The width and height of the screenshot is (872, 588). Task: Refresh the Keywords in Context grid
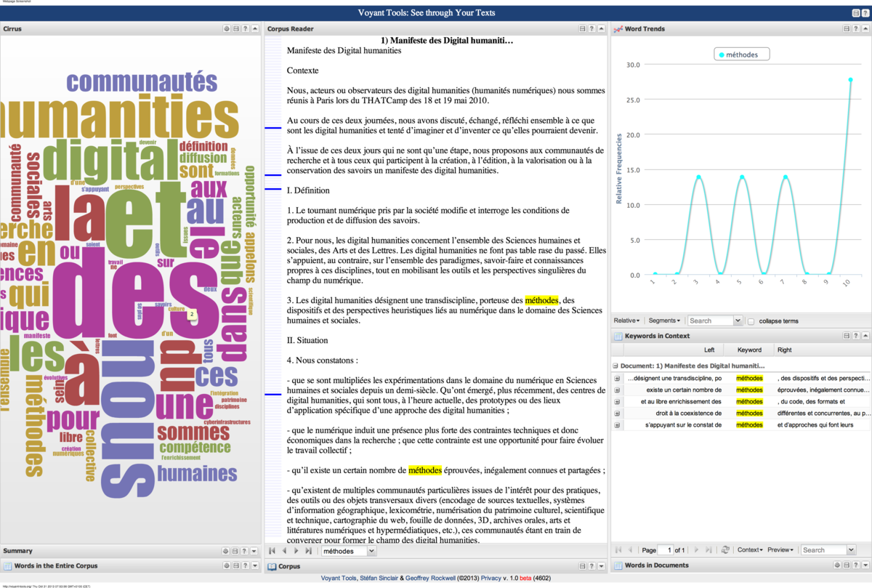click(725, 550)
